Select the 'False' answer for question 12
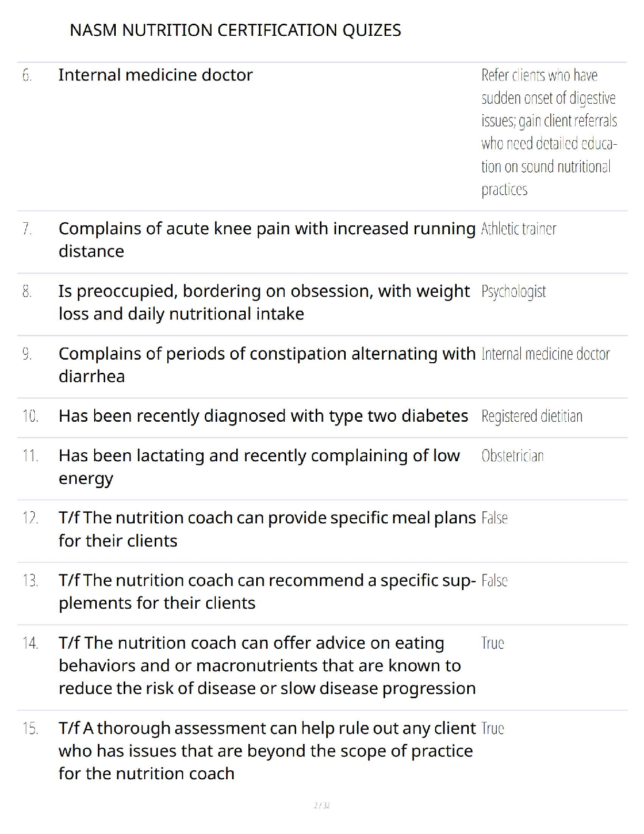The width and height of the screenshot is (644, 834). click(x=494, y=519)
